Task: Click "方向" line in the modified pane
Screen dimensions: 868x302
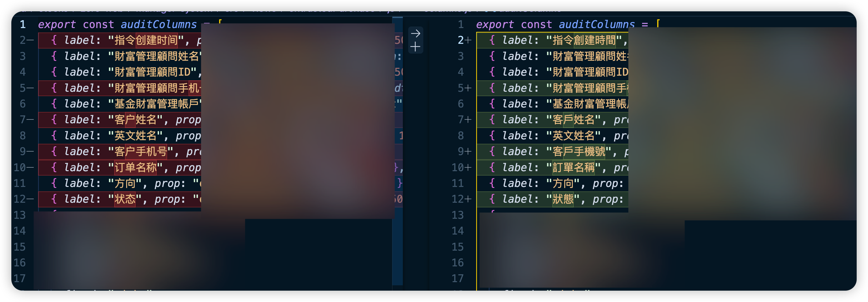Action: coord(553,183)
